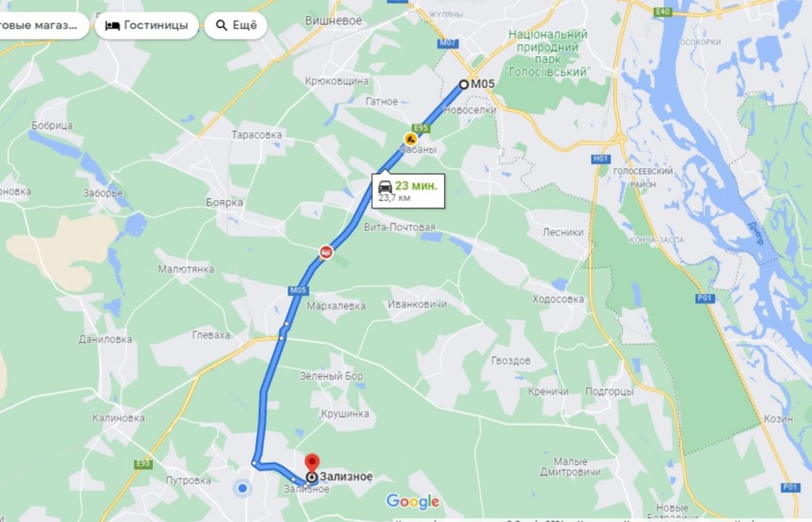Click the E95 road shield near Чабаны
The width and height of the screenshot is (812, 522).
point(420,128)
